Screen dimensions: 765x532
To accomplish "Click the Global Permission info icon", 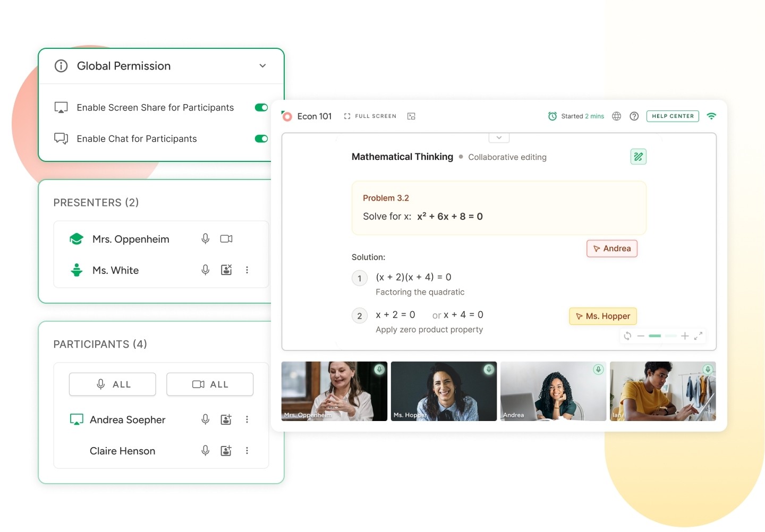I will coord(61,66).
